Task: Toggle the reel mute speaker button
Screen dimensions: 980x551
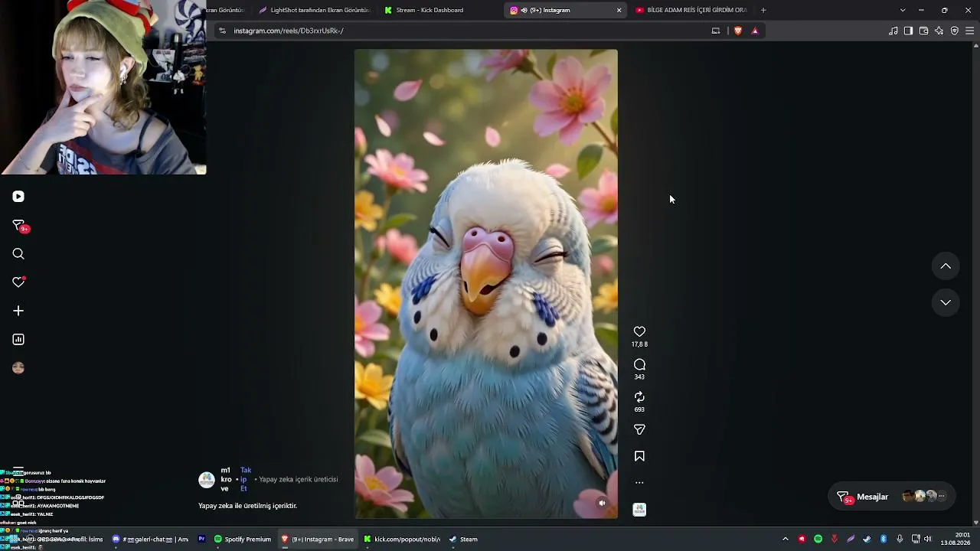Action: 602,503
